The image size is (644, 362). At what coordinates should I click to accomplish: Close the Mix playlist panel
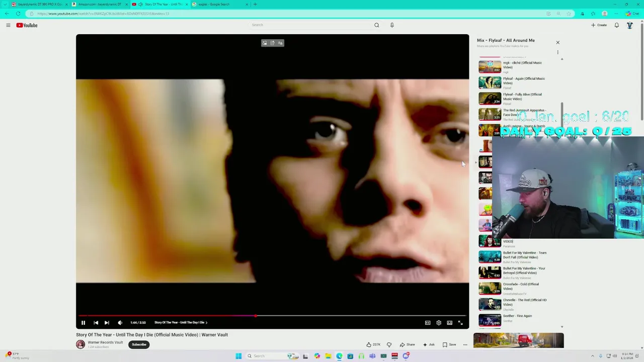[557, 43]
